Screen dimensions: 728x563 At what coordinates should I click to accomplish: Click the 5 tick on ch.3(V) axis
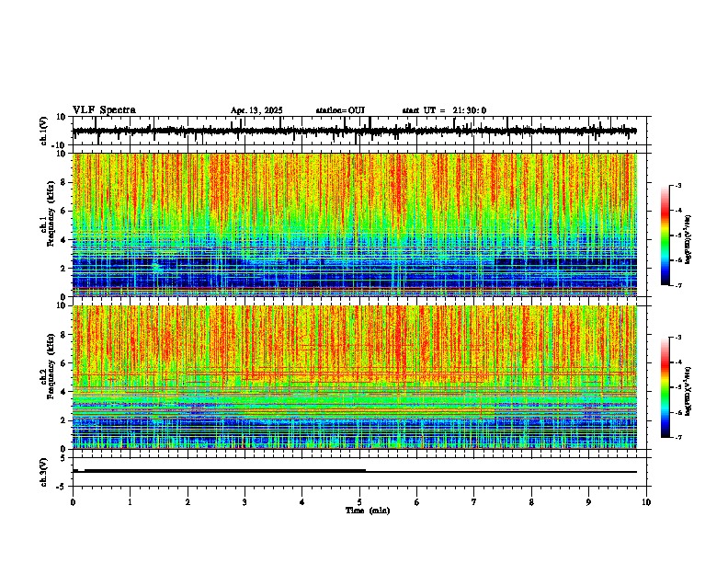click(63, 458)
